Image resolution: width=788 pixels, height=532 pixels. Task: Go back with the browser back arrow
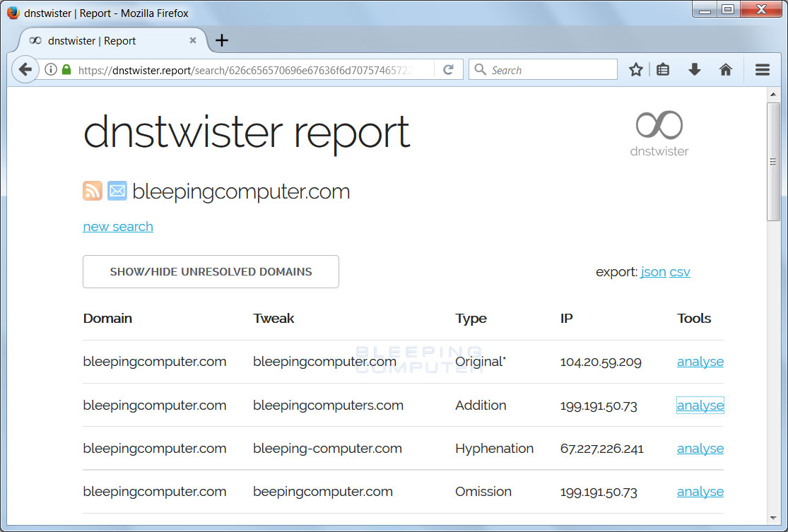25,70
